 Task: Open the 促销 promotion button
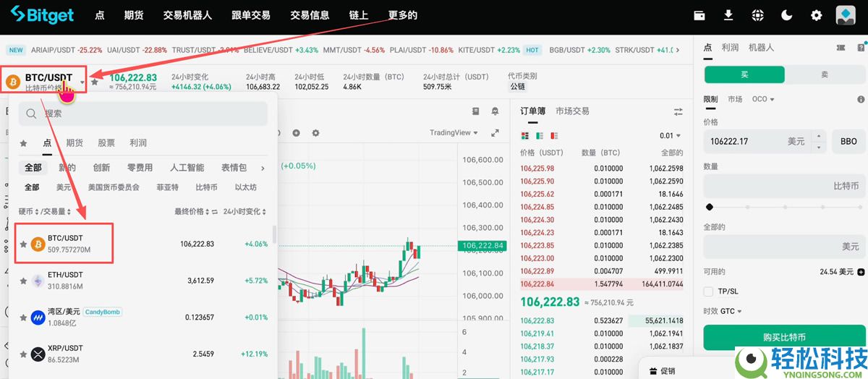point(662,371)
